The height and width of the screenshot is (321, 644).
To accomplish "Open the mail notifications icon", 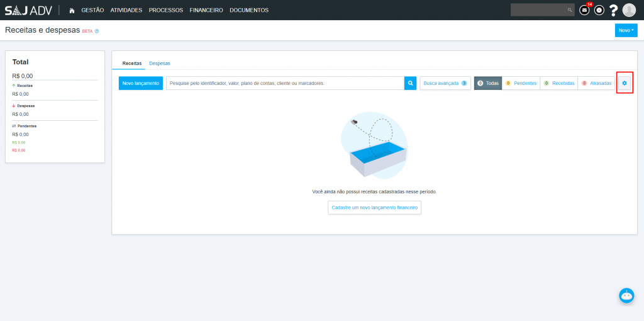I will [x=584, y=10].
